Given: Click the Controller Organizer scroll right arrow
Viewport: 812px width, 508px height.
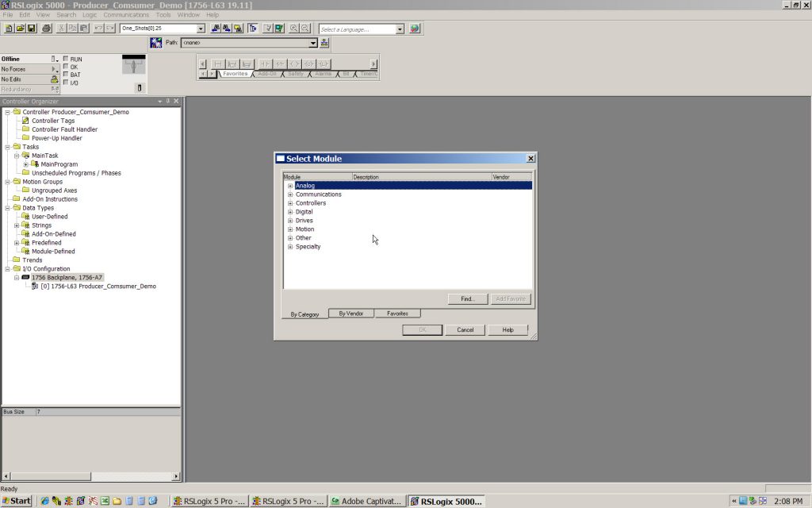Looking at the screenshot, I should coord(176,476).
